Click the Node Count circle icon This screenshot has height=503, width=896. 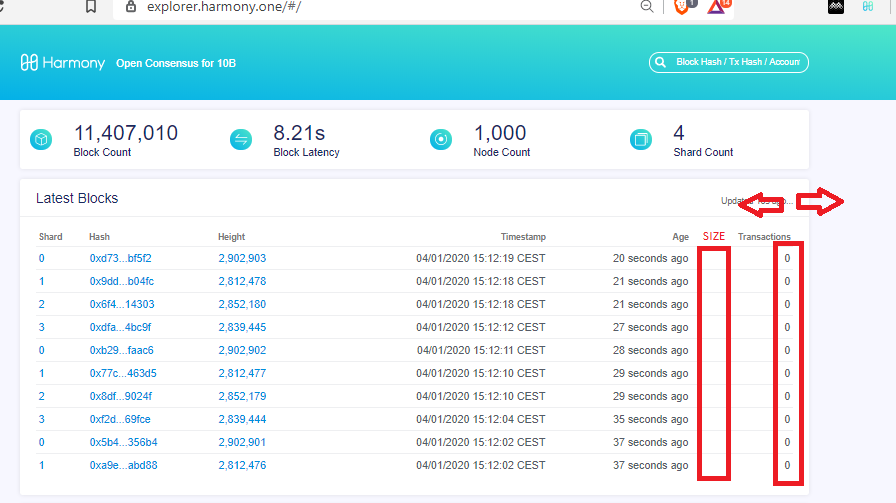point(441,139)
